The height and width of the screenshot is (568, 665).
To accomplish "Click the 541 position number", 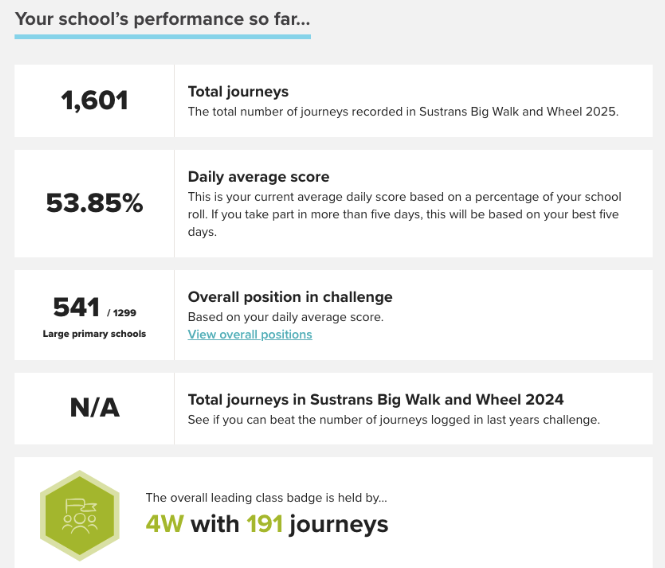I will tap(76, 307).
